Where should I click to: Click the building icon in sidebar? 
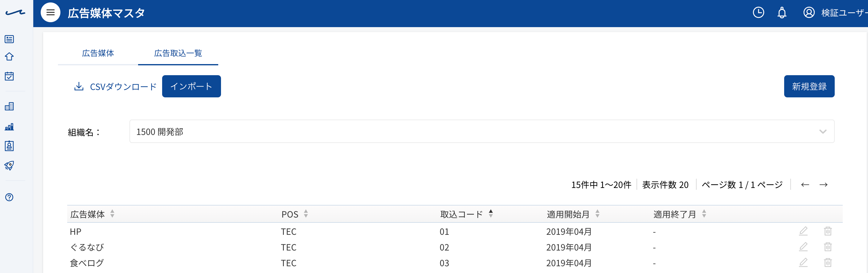(9, 107)
